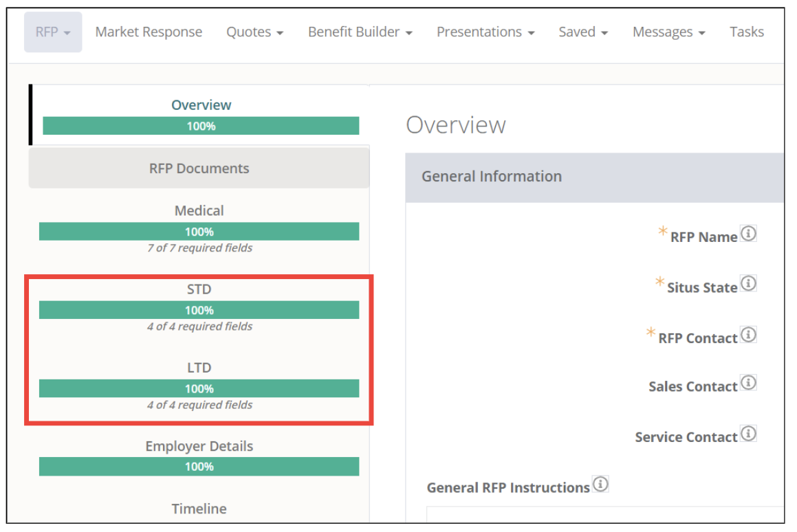797x532 pixels.
Task: Open the Medical section in sidebar
Action: pos(199,211)
